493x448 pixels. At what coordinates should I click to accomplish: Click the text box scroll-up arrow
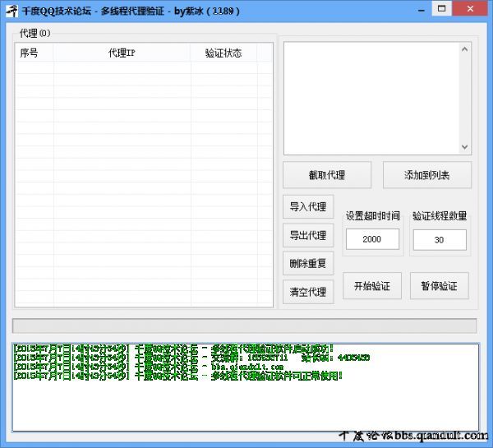[x=465, y=49]
